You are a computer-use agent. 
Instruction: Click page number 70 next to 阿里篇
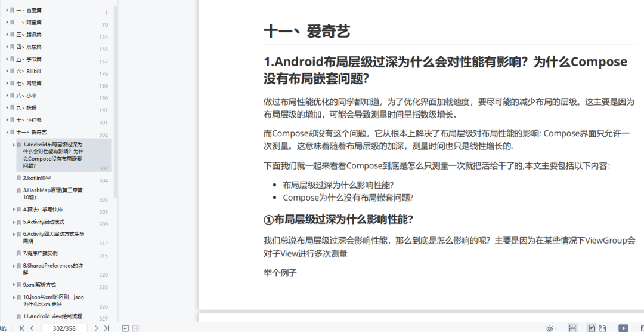(105, 25)
